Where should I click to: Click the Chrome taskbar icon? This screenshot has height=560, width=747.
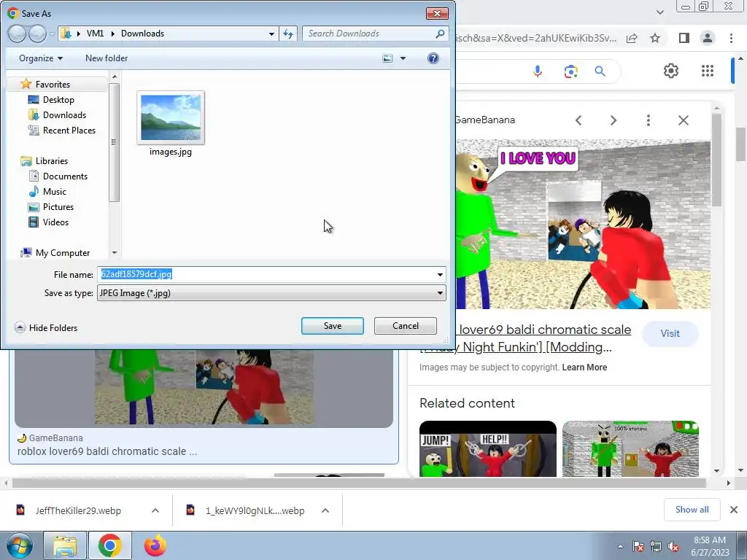(109, 545)
